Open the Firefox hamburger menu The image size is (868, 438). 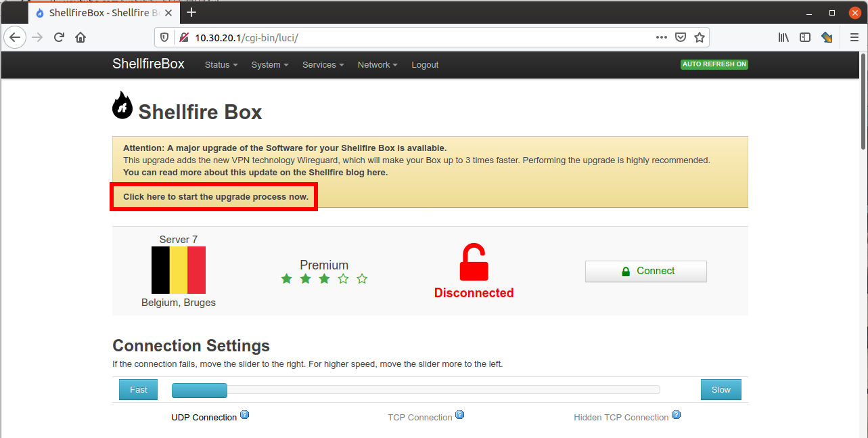coord(854,37)
